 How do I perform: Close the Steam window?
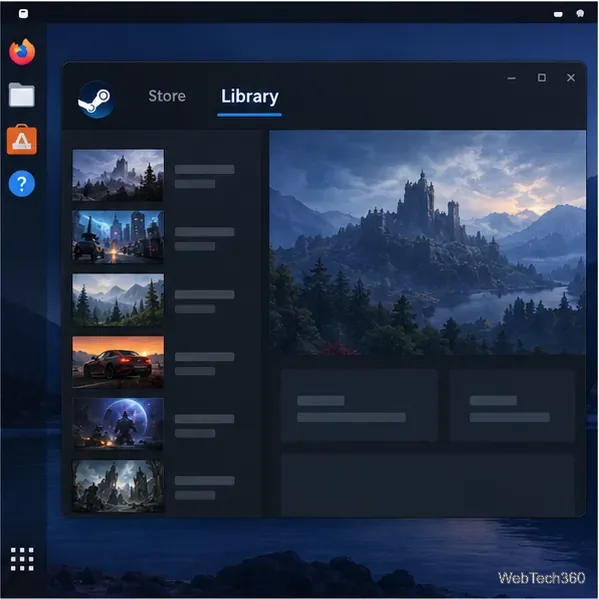point(571,78)
